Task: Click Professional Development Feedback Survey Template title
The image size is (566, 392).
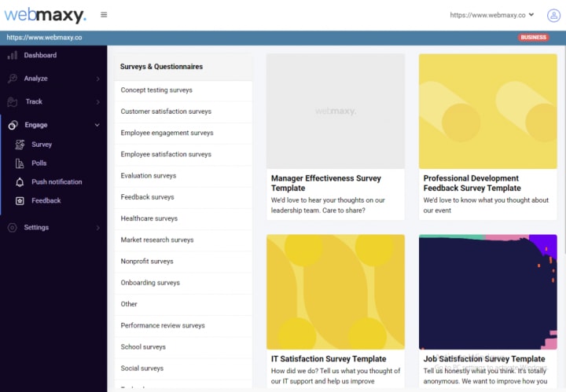Action: click(x=472, y=183)
